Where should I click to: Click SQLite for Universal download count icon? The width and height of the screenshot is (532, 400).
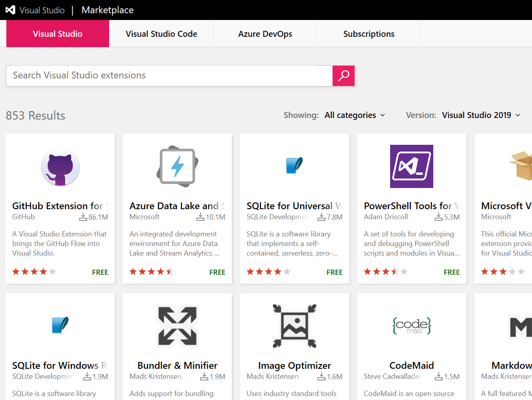[x=321, y=217]
